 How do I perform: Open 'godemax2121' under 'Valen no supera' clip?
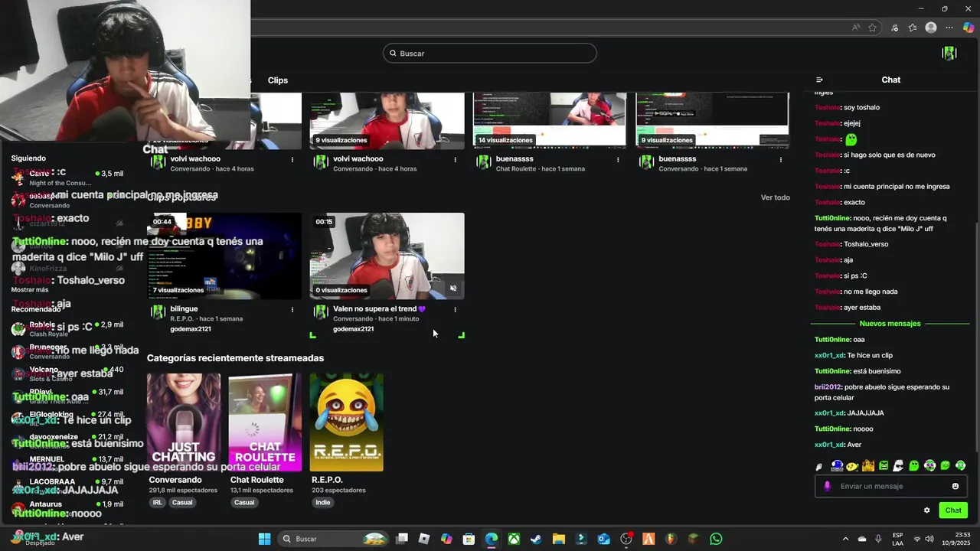click(x=353, y=329)
